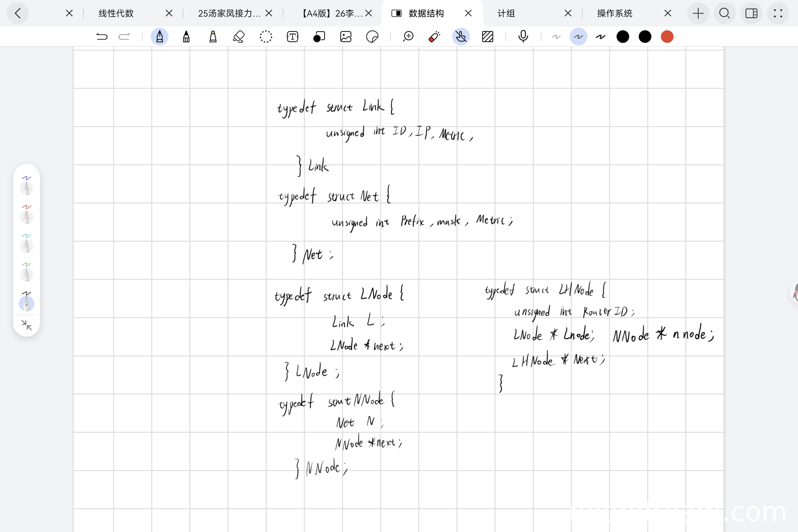Select the thickest stroke width
The image size is (798, 532).
coord(600,37)
